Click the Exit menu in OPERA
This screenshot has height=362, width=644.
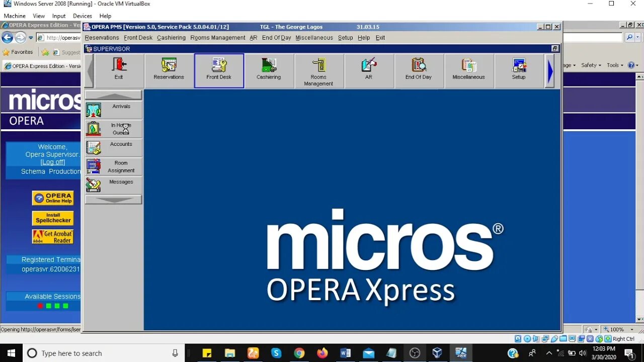[380, 38]
